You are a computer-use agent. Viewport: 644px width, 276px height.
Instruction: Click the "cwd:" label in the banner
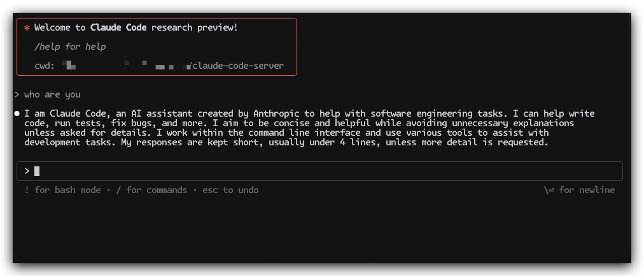pos(45,66)
